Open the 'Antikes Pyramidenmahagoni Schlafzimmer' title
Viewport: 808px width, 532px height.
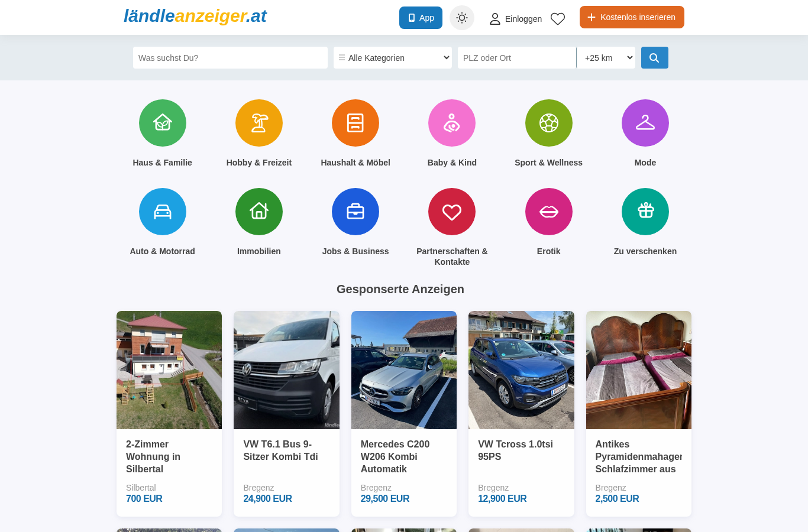(x=639, y=456)
